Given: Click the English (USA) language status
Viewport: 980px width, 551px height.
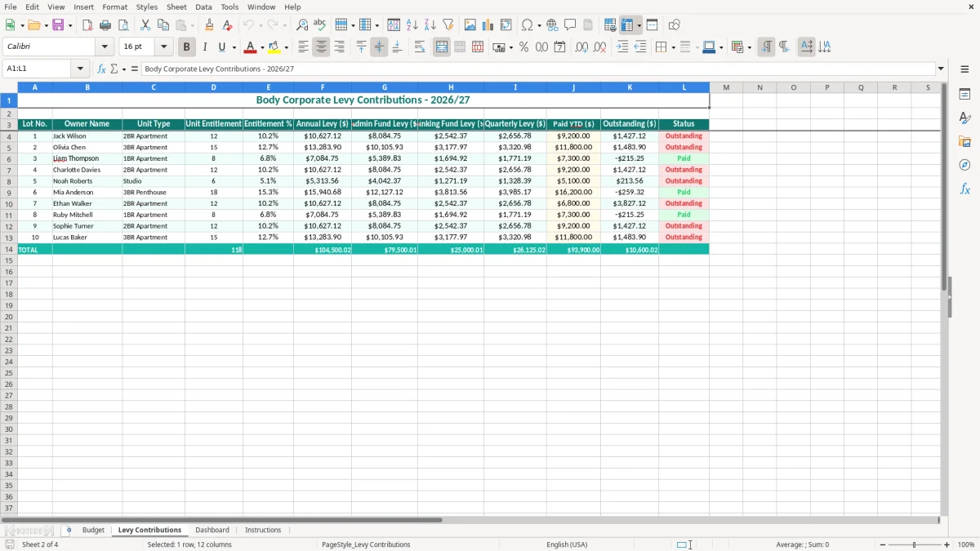Looking at the screenshot, I should coord(567,544).
